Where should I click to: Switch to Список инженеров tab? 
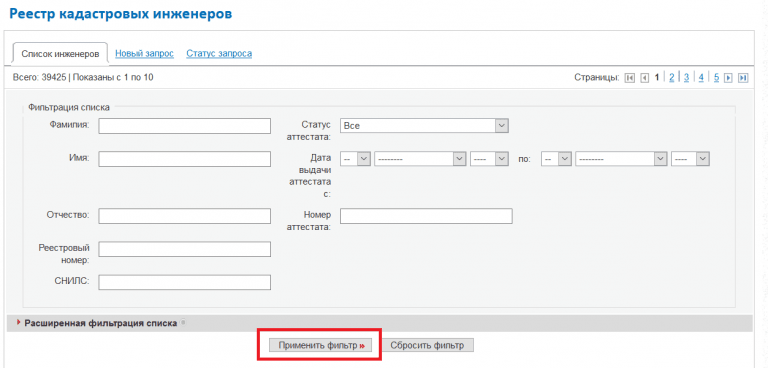[x=60, y=53]
